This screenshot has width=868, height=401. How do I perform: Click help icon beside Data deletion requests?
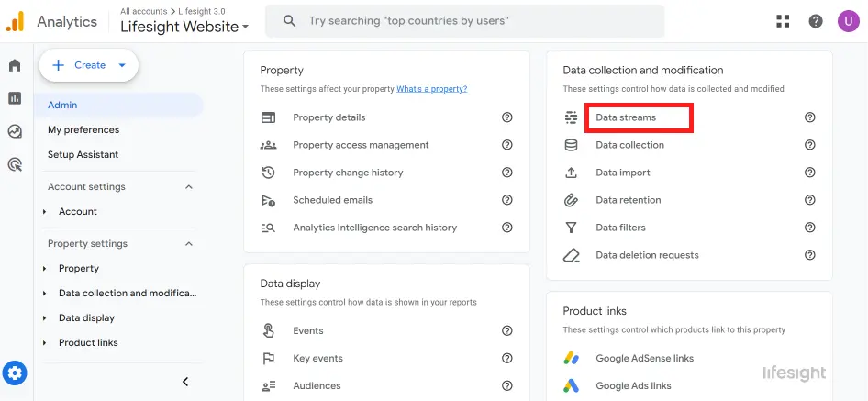pos(810,255)
